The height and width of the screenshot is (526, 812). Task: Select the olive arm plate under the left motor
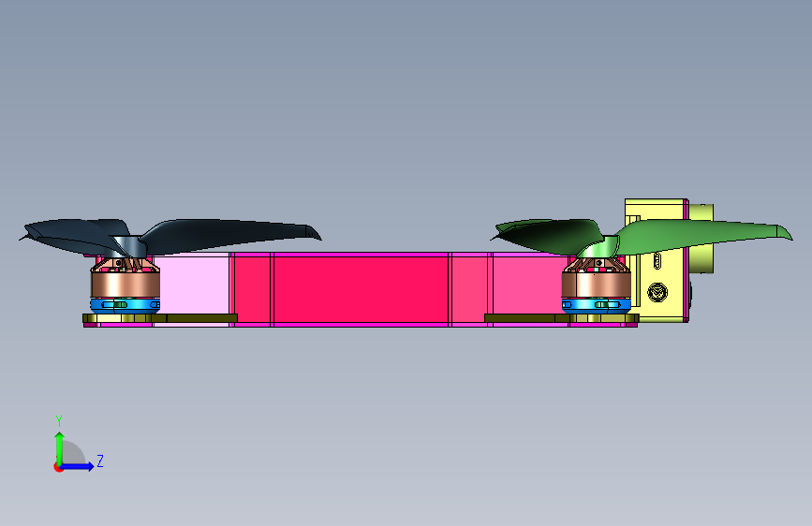pos(160,318)
